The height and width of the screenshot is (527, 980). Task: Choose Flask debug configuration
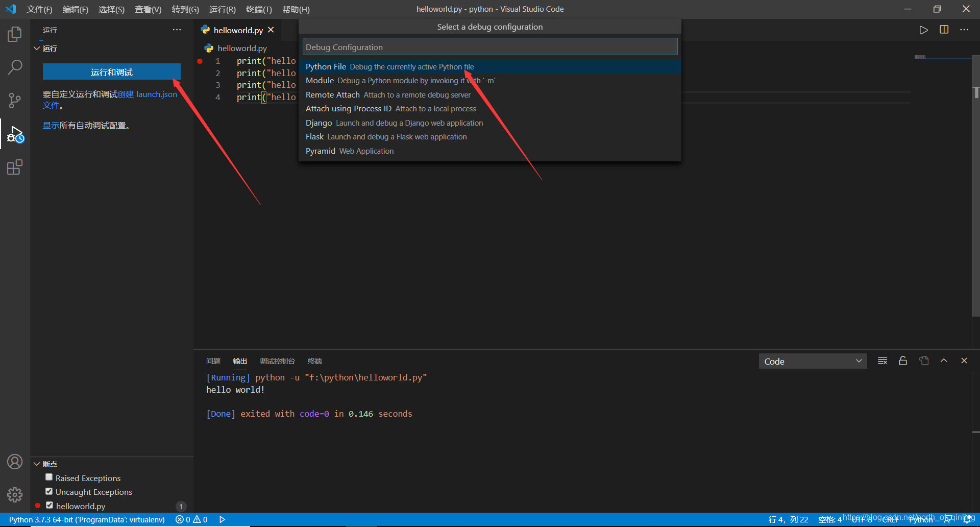coord(490,137)
